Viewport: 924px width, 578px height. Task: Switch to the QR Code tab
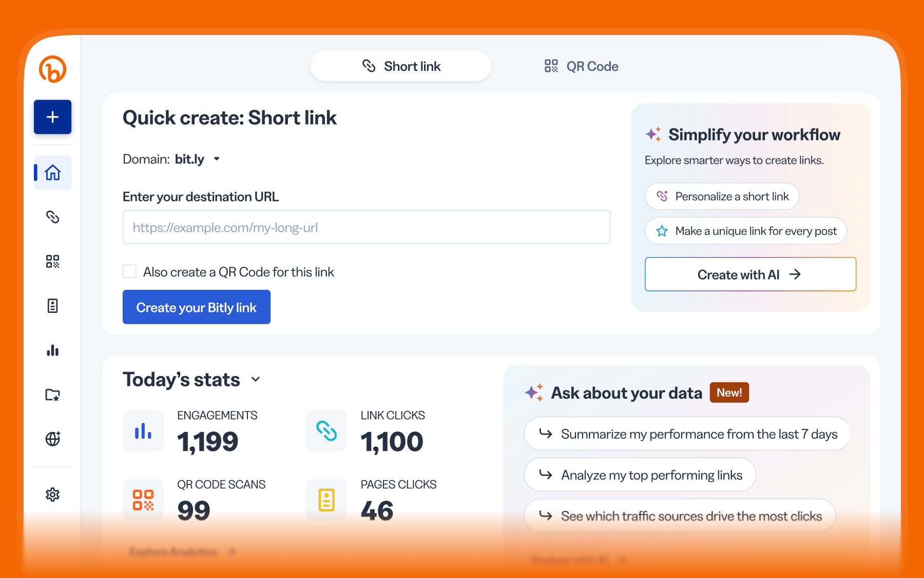581,66
